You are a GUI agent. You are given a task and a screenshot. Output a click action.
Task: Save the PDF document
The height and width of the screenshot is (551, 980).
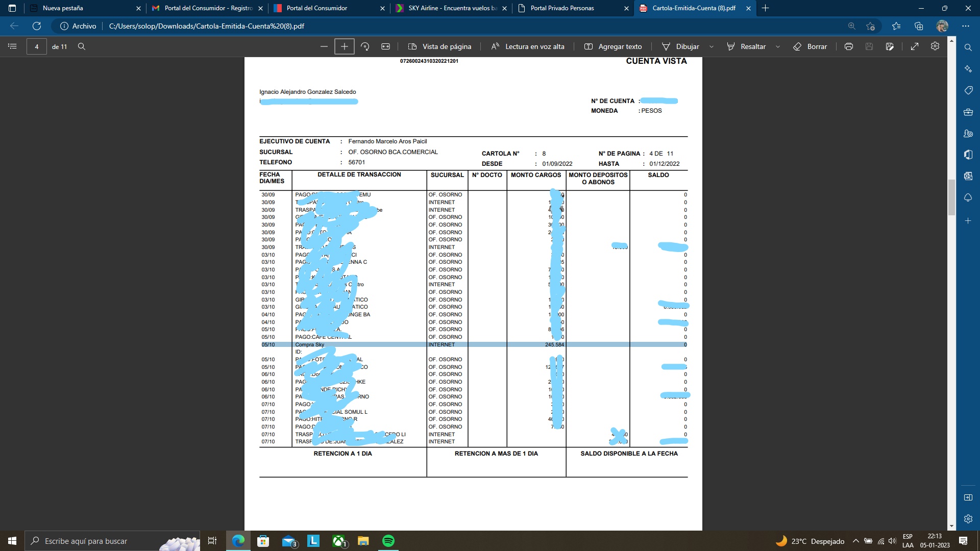[x=869, y=46]
